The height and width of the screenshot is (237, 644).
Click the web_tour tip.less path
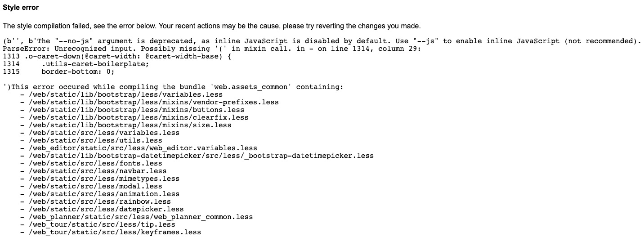pos(102,224)
